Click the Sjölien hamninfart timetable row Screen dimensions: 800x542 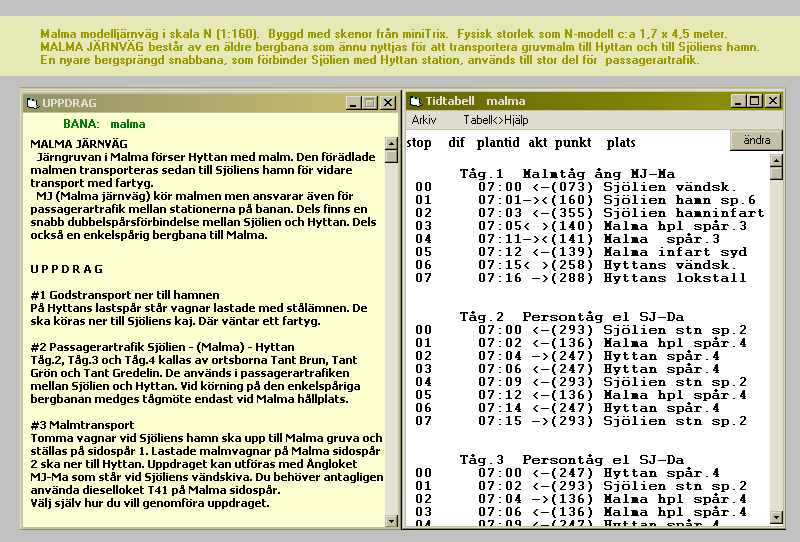pyautogui.click(x=580, y=212)
